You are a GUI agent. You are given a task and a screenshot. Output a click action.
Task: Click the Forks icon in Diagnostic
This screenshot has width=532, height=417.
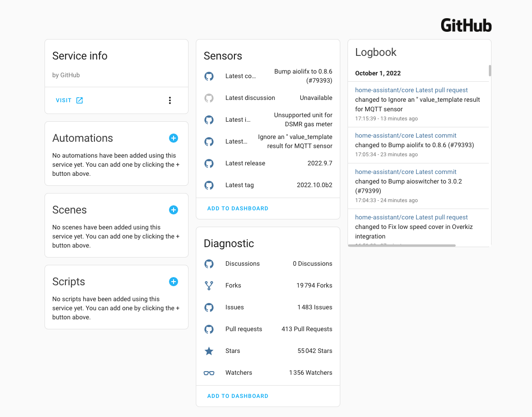click(209, 286)
